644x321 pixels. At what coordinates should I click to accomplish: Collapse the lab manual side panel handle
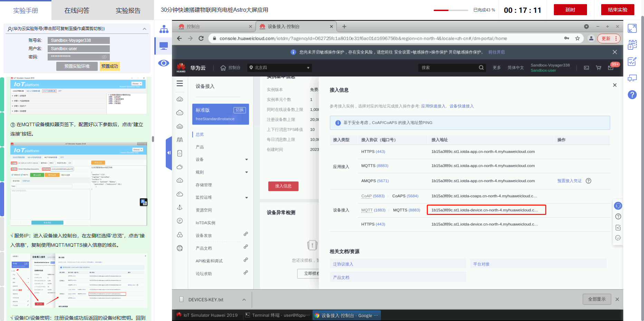(169, 153)
